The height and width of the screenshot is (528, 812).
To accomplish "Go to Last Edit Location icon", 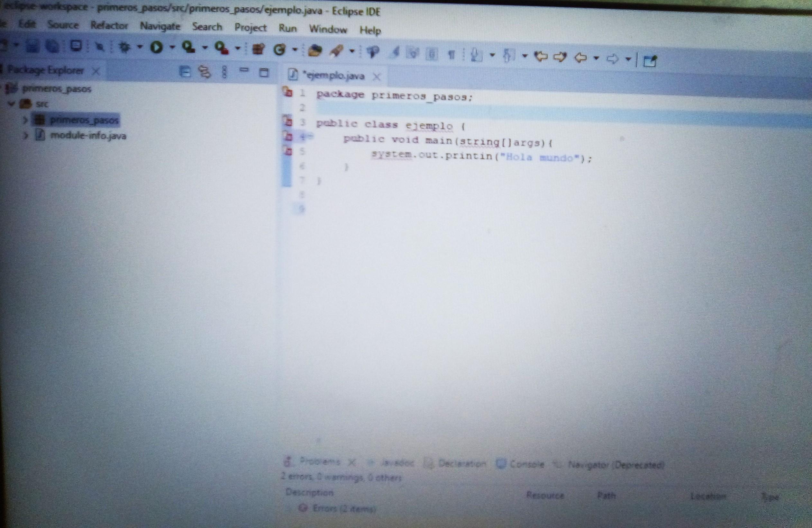I will coord(541,56).
